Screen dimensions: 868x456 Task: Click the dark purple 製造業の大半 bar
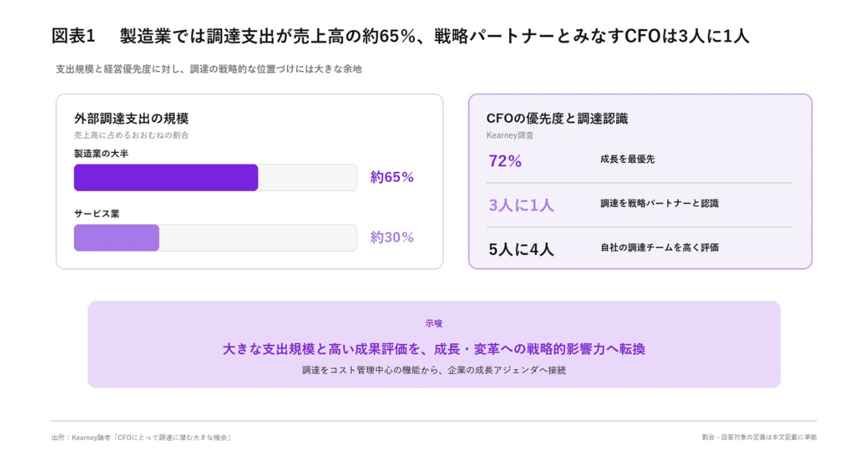click(x=166, y=177)
